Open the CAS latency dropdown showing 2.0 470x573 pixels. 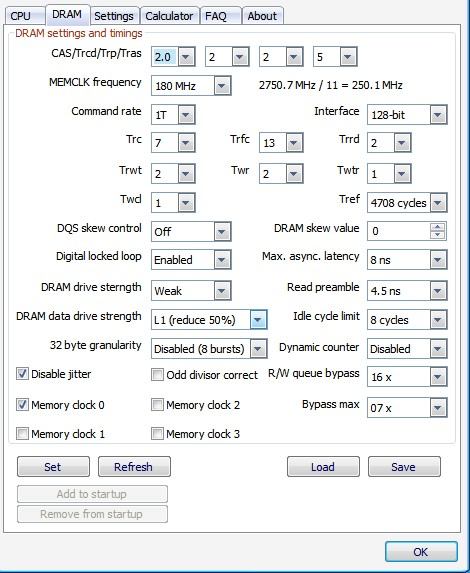tap(173, 57)
